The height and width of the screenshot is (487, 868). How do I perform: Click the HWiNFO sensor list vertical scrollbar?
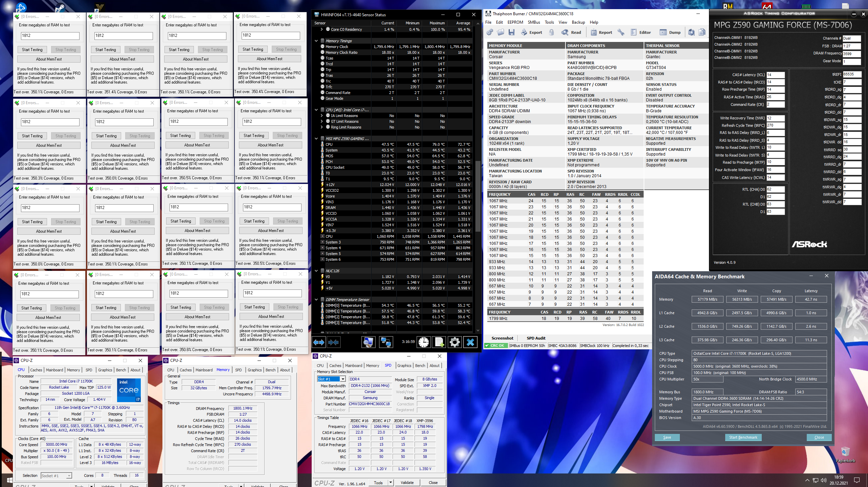[x=477, y=196]
